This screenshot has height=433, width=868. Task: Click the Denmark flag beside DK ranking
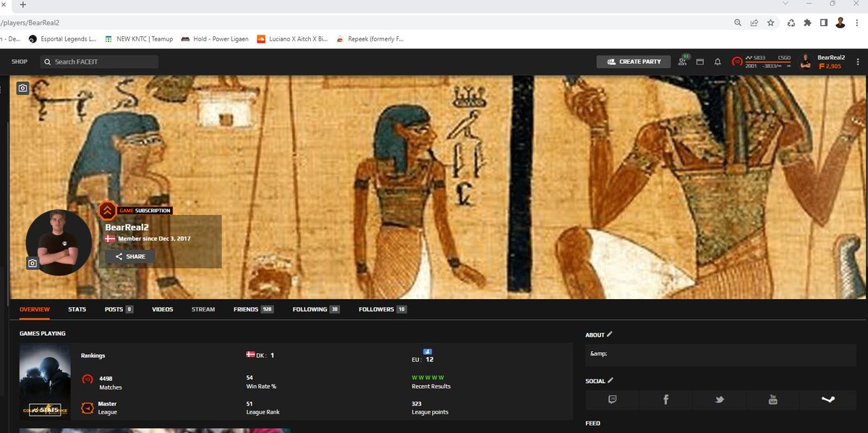click(x=251, y=355)
